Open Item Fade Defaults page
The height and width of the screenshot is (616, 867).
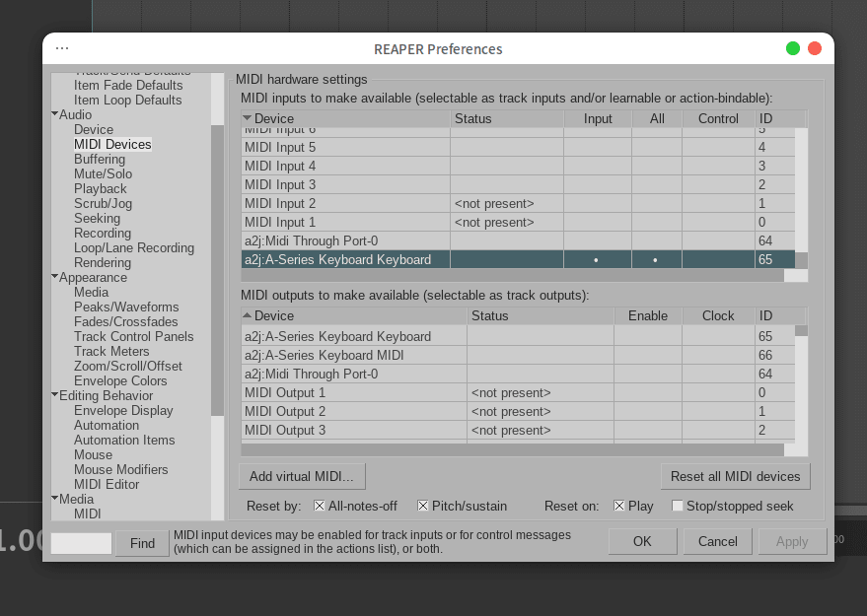coord(128,85)
